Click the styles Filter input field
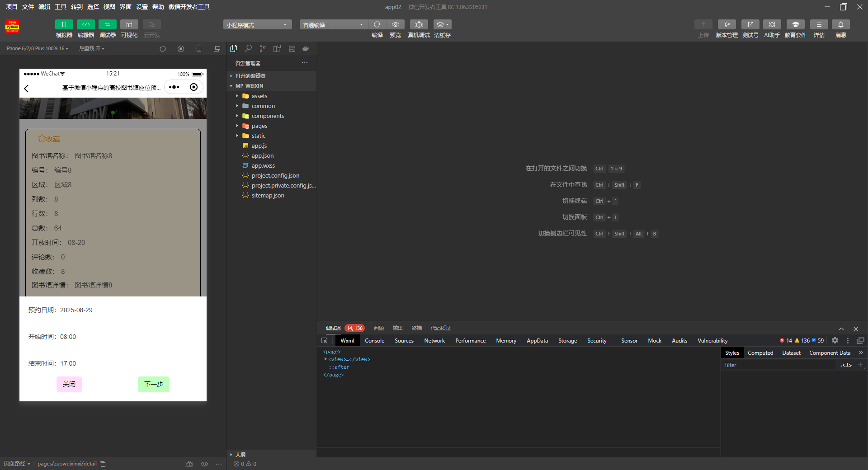 pyautogui.click(x=779, y=365)
